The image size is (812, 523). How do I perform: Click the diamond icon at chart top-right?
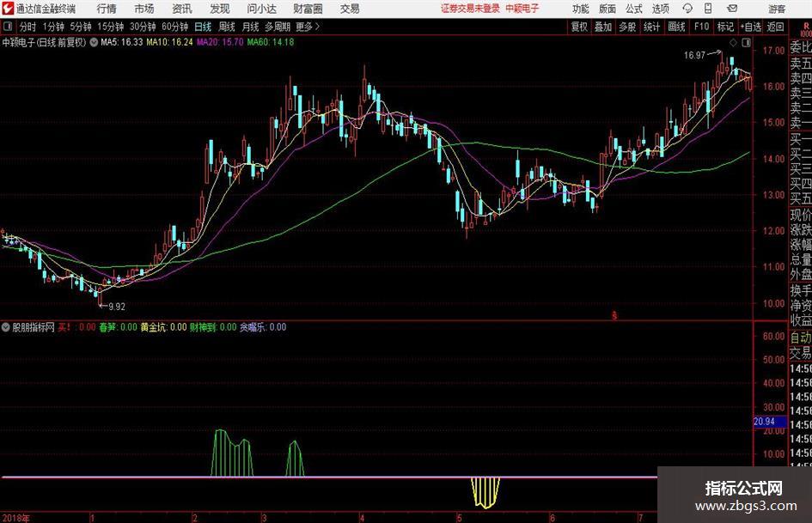733,43
